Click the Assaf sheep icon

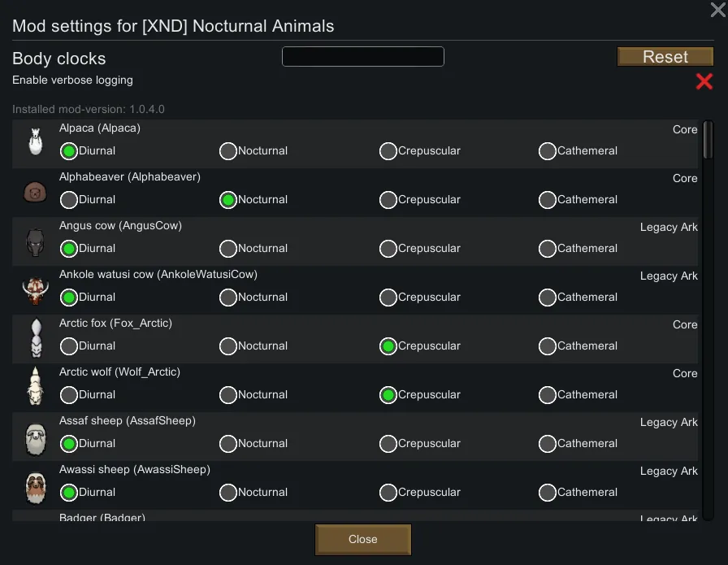click(35, 437)
